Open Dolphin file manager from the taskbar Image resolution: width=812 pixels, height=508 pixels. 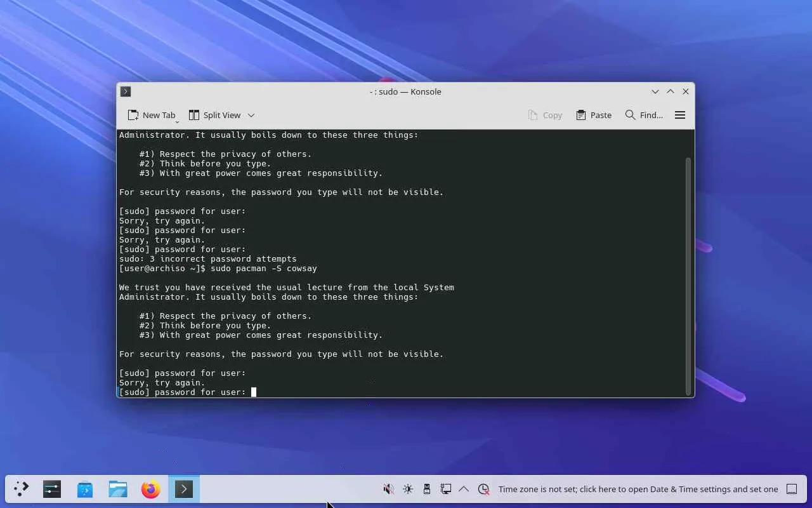(118, 489)
